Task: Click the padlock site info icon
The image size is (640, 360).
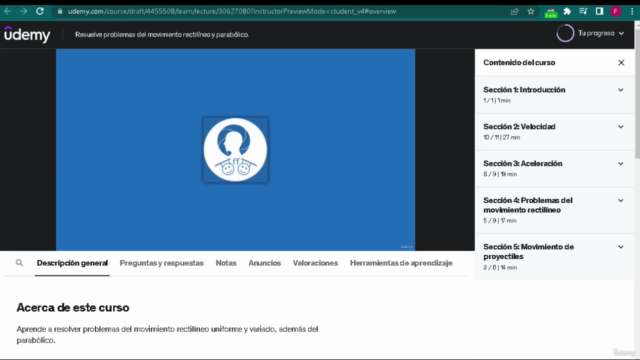Action: coord(60,11)
